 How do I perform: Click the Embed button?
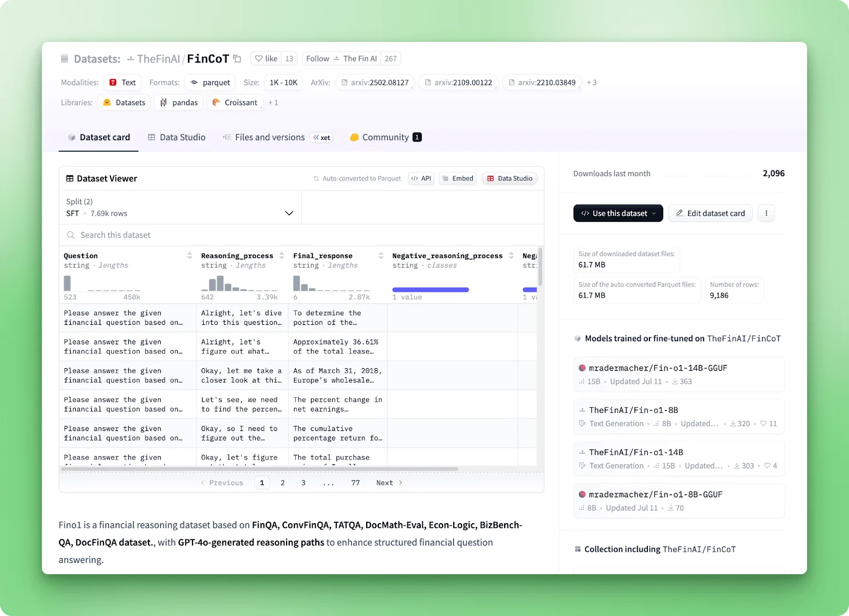458,178
